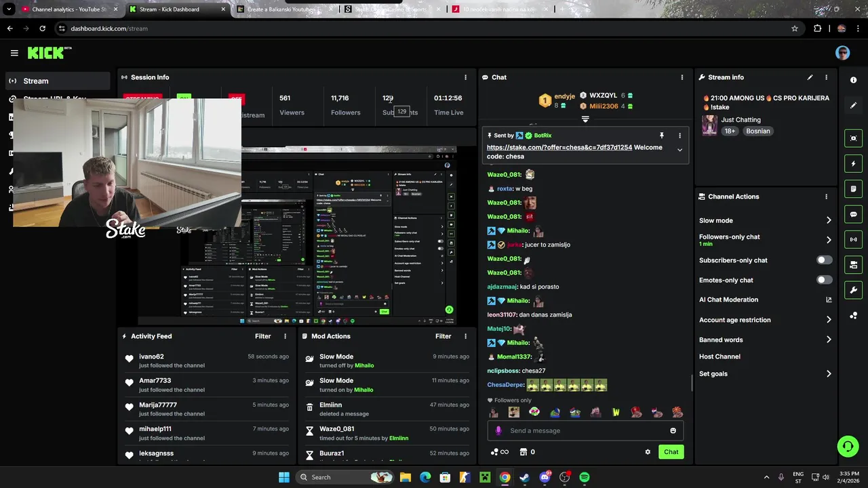Open Chat panel three-dot menu

[x=682, y=77]
